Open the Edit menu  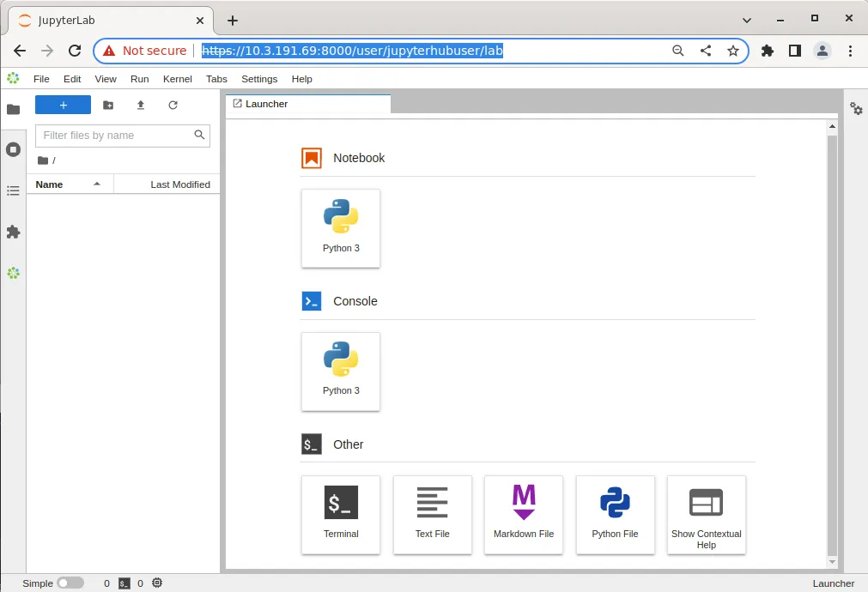[x=72, y=79]
